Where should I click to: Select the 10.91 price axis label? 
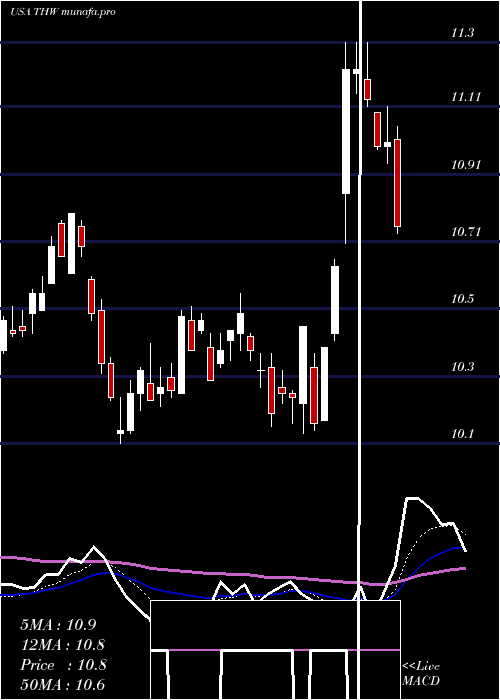tap(466, 164)
